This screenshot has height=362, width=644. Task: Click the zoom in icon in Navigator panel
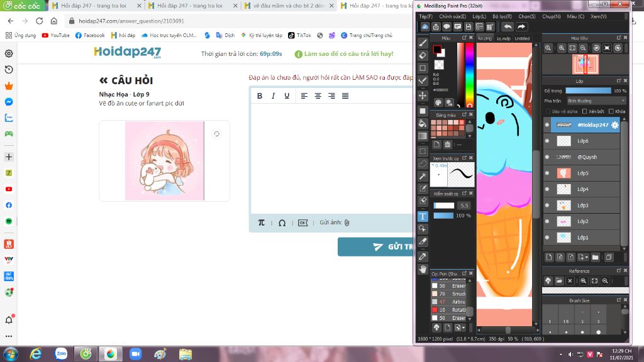(562, 48)
